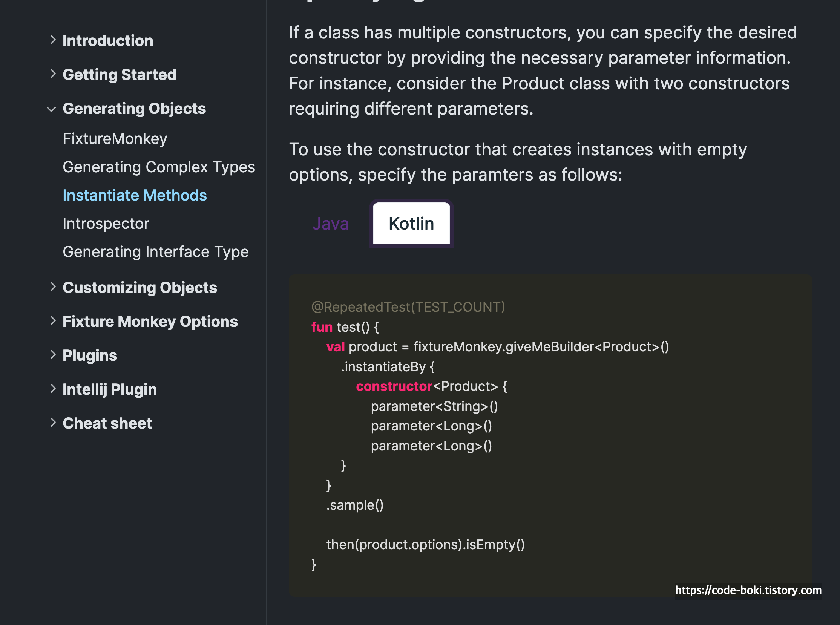Expand the Cheat sheet chevron

[x=53, y=422]
